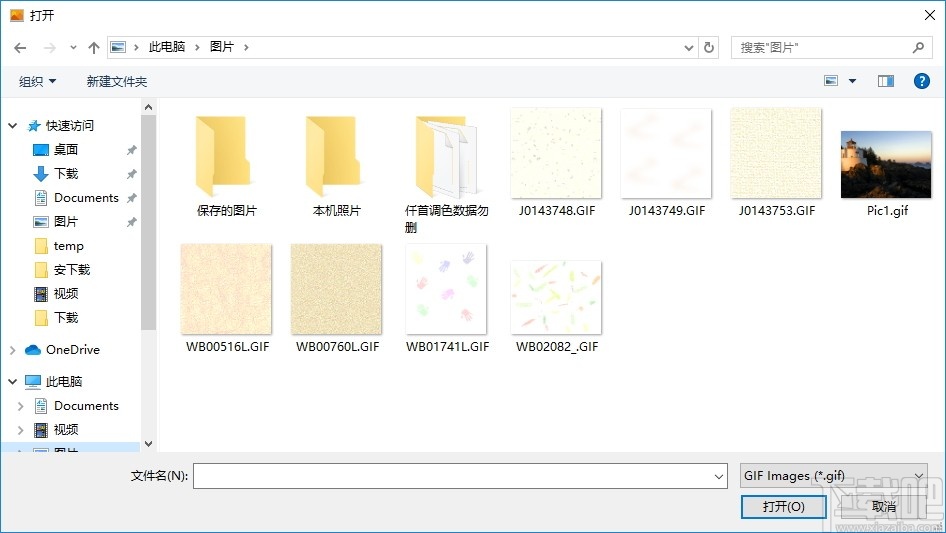The image size is (946, 533).
Task: Open the file name dropdown arrow
Action: click(719, 476)
